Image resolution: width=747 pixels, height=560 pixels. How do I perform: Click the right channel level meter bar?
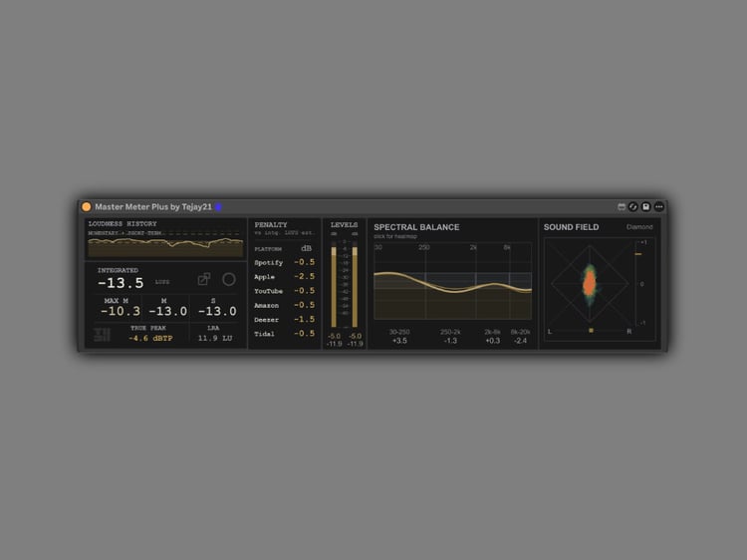pos(355,286)
